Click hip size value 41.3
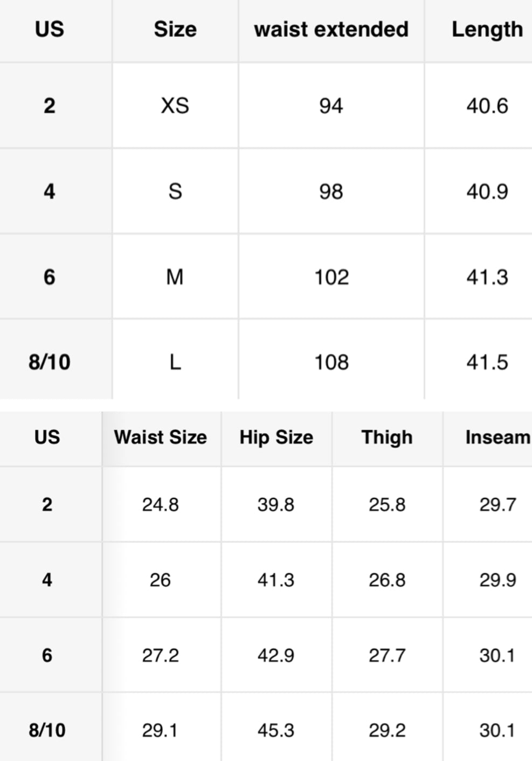The width and height of the screenshot is (532, 761). (276, 580)
